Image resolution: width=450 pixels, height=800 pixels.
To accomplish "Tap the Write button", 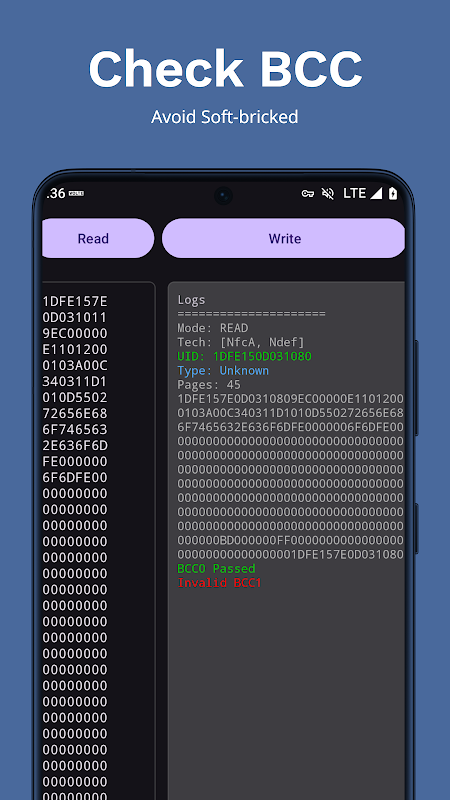I will tap(284, 238).
